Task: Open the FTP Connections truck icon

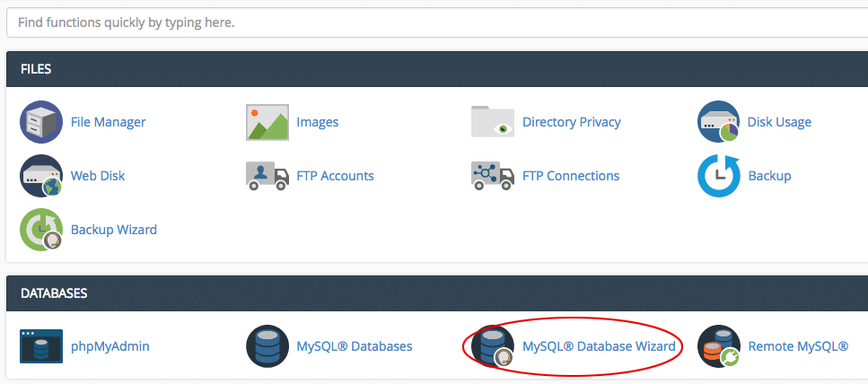Action: [x=493, y=176]
